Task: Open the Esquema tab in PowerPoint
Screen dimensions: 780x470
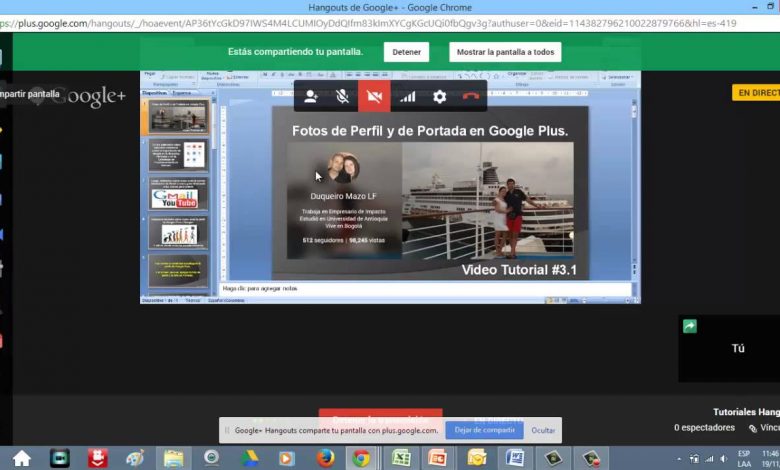Action: (182, 93)
